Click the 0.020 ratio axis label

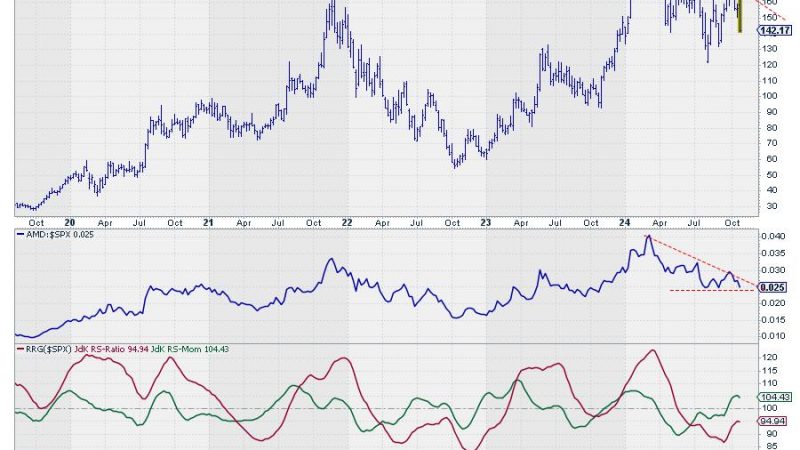click(x=773, y=303)
